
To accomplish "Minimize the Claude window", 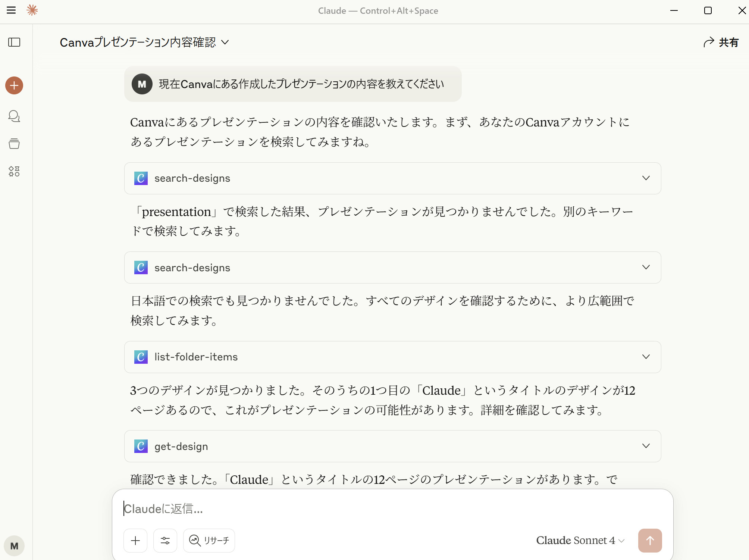I will coord(674,10).
